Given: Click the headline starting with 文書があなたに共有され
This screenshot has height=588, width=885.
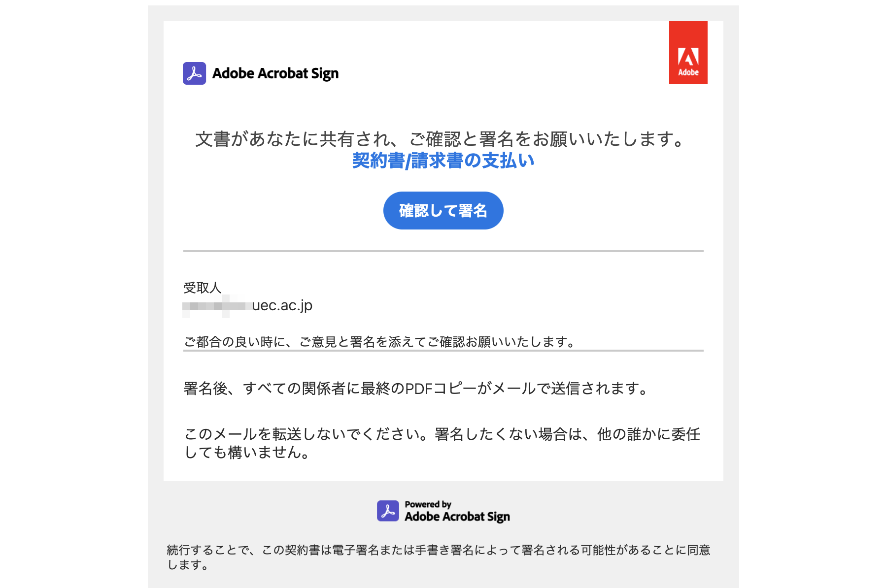Looking at the screenshot, I should (442, 139).
